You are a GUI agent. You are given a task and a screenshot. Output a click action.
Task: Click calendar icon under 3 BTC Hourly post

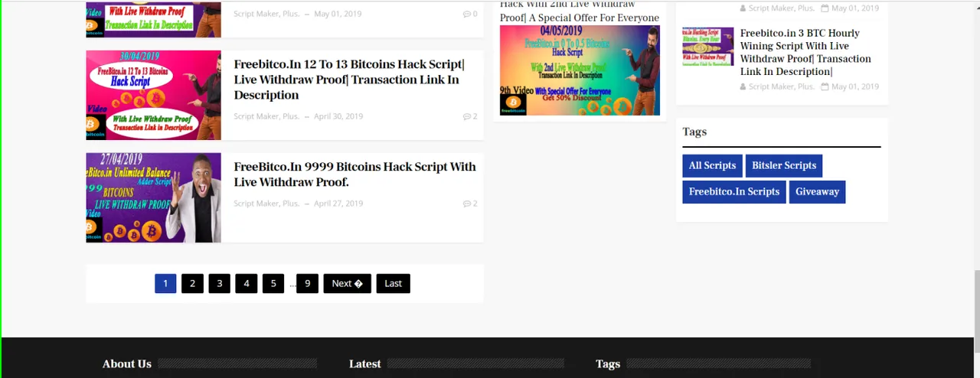coord(825,86)
